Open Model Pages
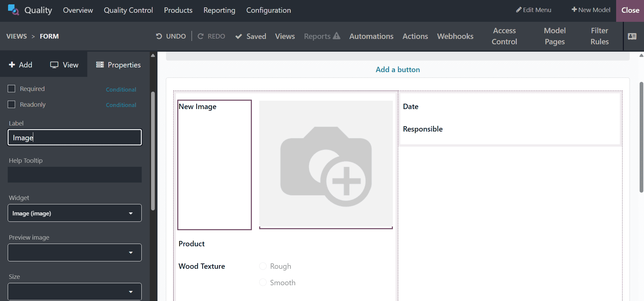 tap(555, 36)
